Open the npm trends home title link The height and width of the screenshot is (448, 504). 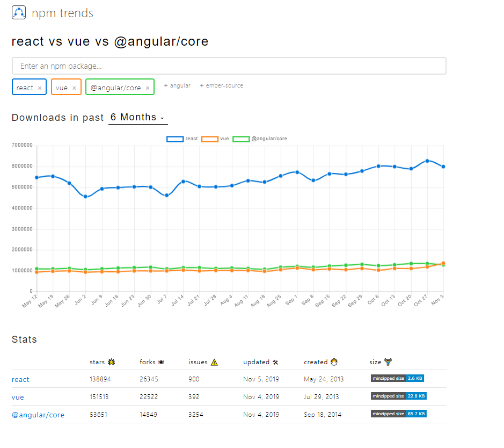point(62,13)
